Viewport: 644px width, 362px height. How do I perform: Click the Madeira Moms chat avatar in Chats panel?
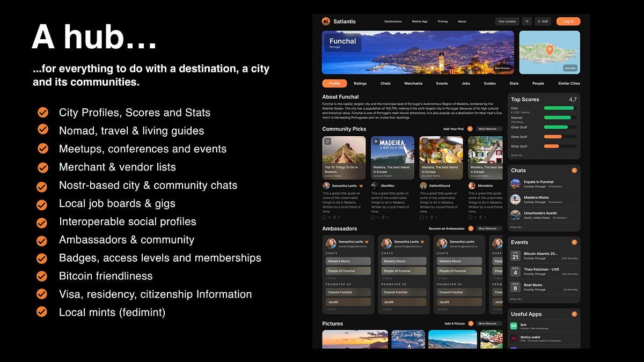516,200
